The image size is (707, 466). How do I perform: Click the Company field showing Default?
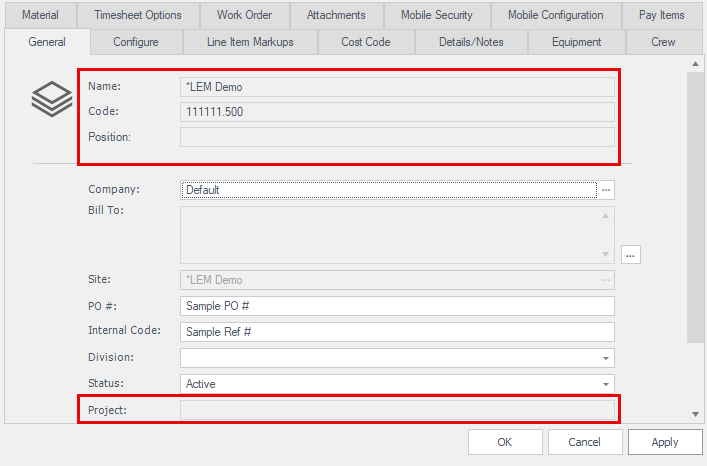(x=388, y=189)
